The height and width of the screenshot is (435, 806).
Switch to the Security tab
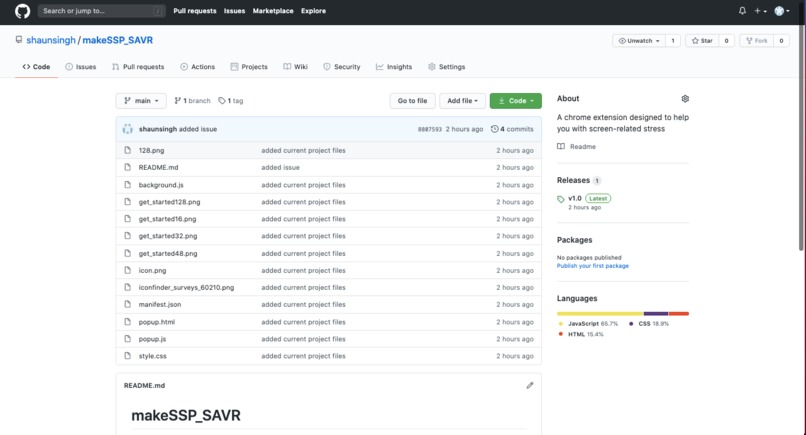click(342, 67)
